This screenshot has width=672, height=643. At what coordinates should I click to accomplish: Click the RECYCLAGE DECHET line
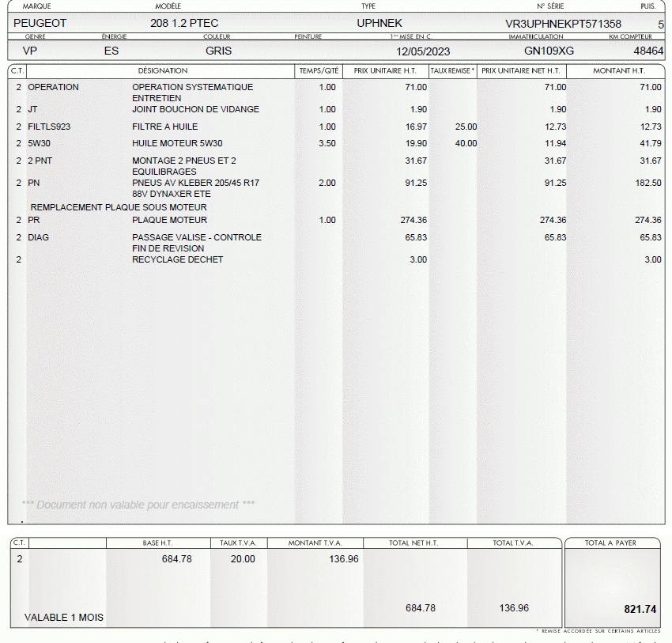coord(177,259)
